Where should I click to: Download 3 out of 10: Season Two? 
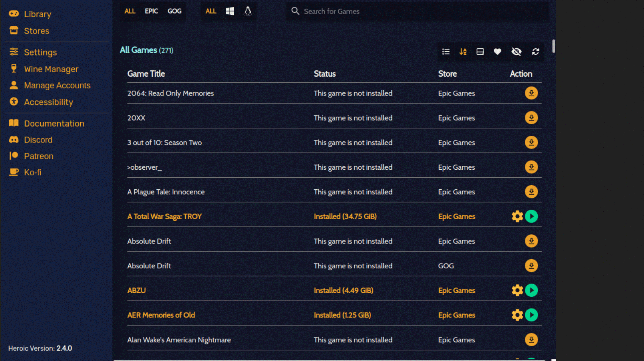click(531, 143)
